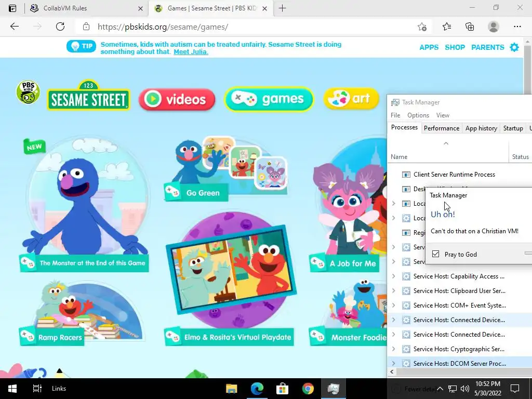532x399 pixels.
Task: Click the Sesame Street logo
Action: [x=88, y=96]
